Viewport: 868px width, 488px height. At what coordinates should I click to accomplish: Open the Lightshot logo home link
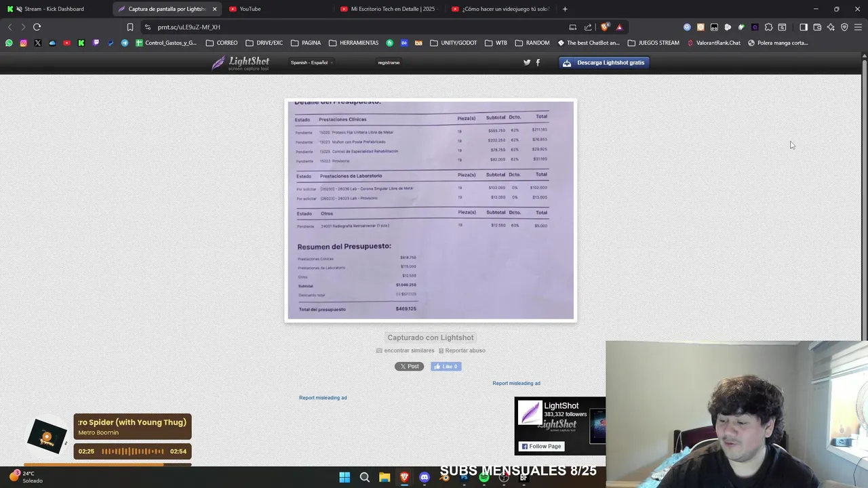241,63
